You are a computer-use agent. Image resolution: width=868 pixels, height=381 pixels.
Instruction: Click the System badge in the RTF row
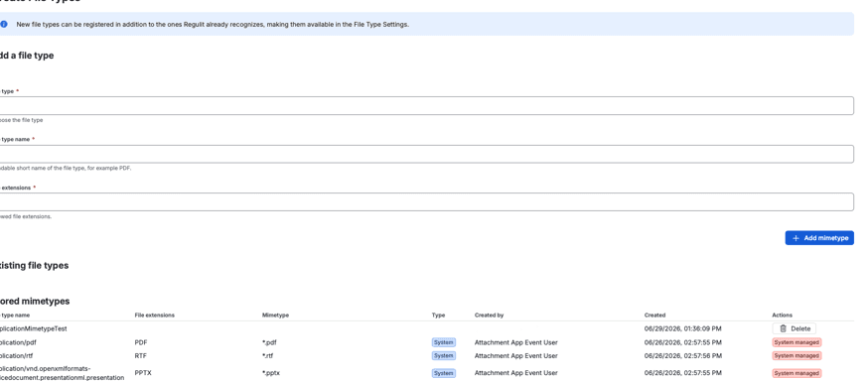[443, 355]
